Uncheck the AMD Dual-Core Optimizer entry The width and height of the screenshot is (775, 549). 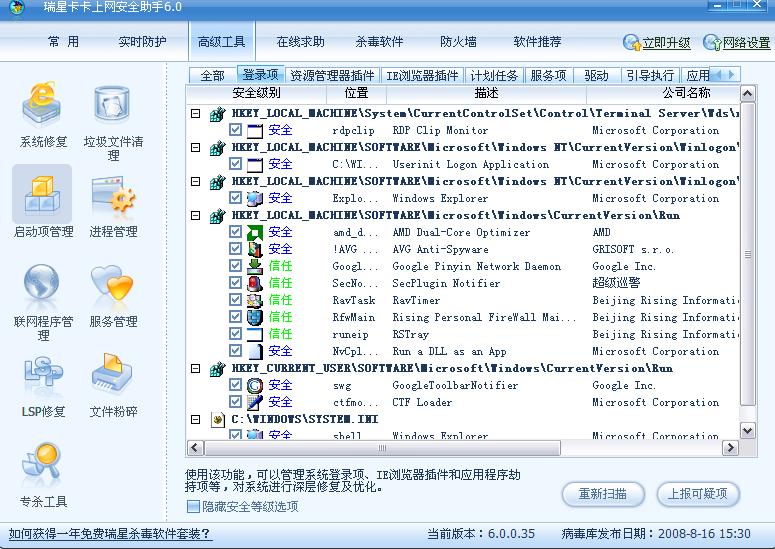(x=235, y=232)
